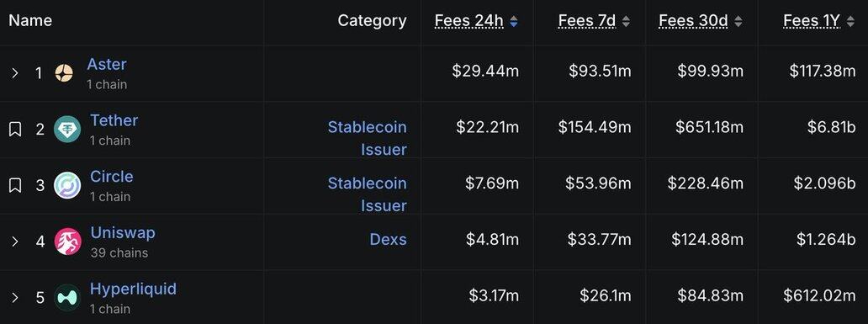
Task: Expand the Hyperliquid row chevron
Action: coord(15,297)
